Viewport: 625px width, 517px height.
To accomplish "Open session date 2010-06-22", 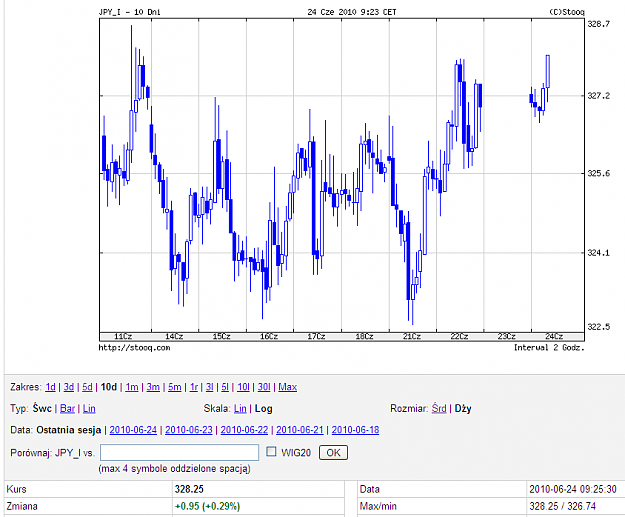I will (244, 430).
